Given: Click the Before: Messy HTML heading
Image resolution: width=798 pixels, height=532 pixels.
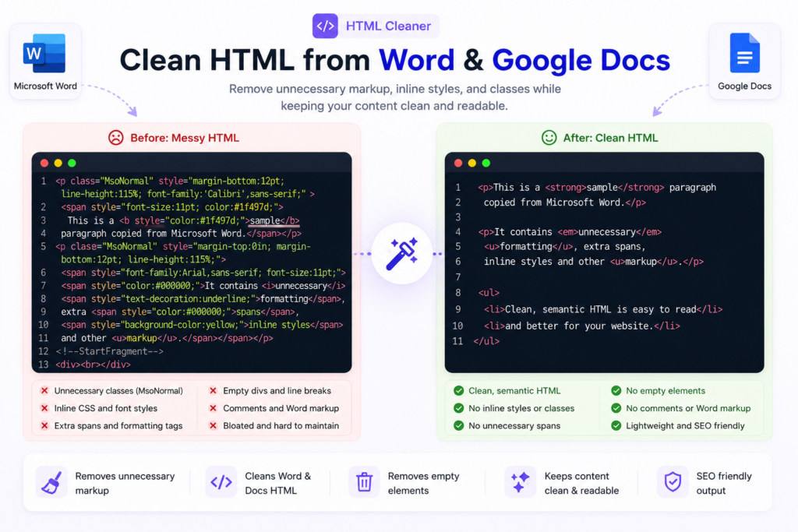Looking at the screenshot, I should click(x=185, y=138).
